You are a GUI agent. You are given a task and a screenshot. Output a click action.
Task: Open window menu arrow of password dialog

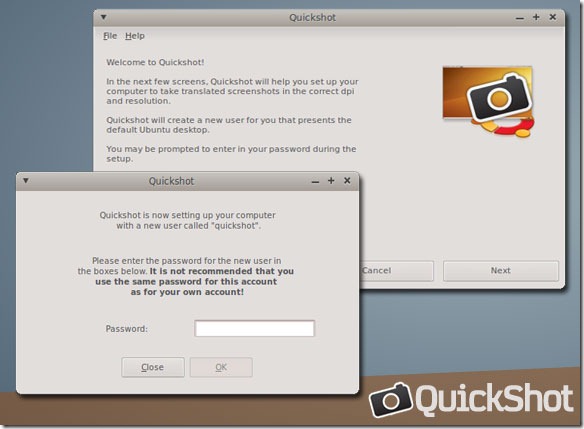pos(26,181)
